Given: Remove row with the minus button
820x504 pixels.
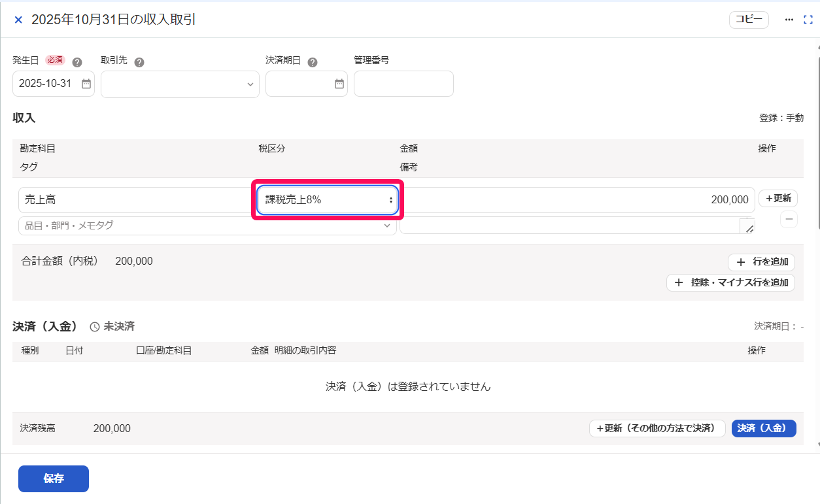Looking at the screenshot, I should [789, 220].
